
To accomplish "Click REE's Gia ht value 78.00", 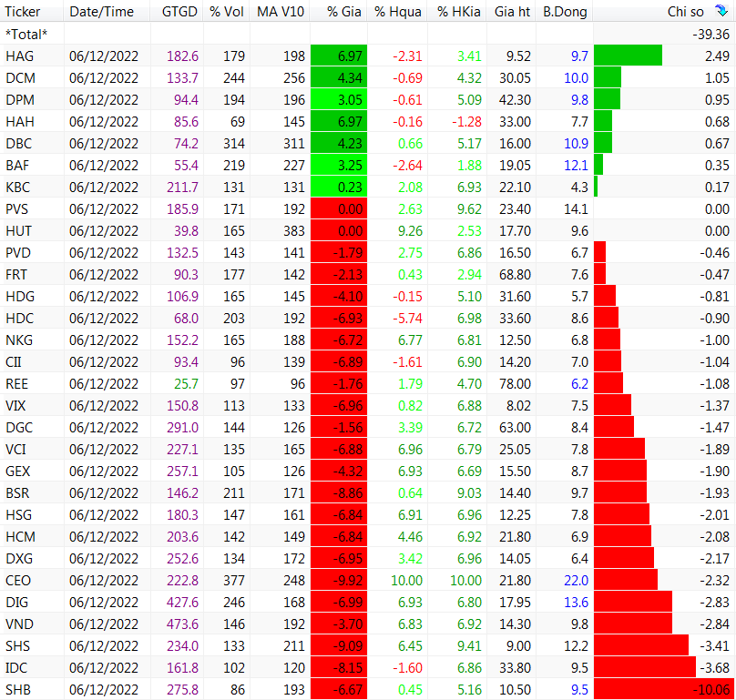I will click(x=515, y=384).
